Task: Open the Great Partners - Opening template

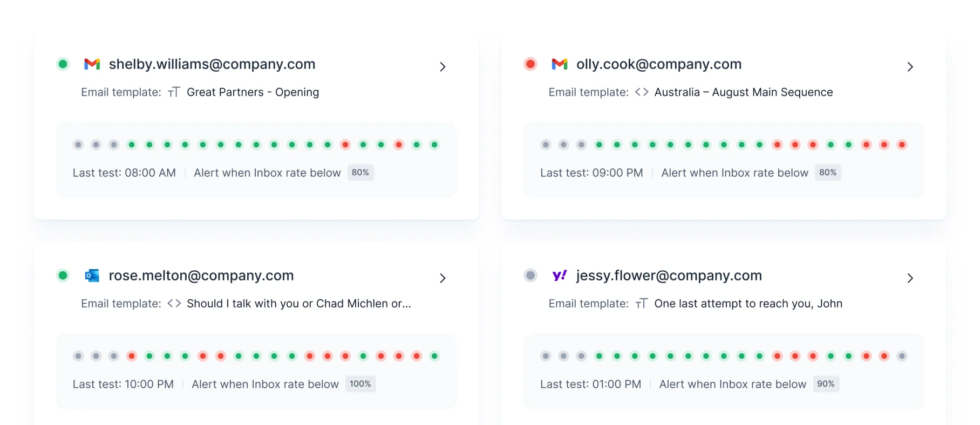Action: pos(253,92)
